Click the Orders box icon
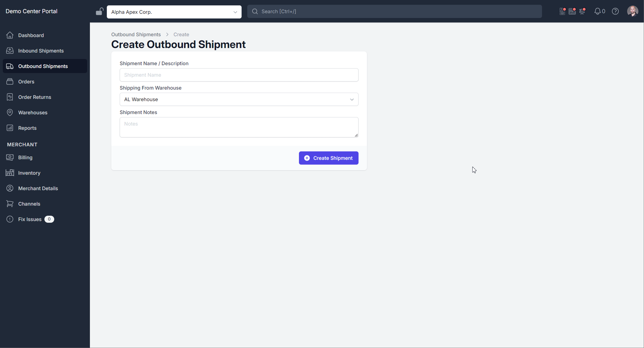 pos(10,81)
